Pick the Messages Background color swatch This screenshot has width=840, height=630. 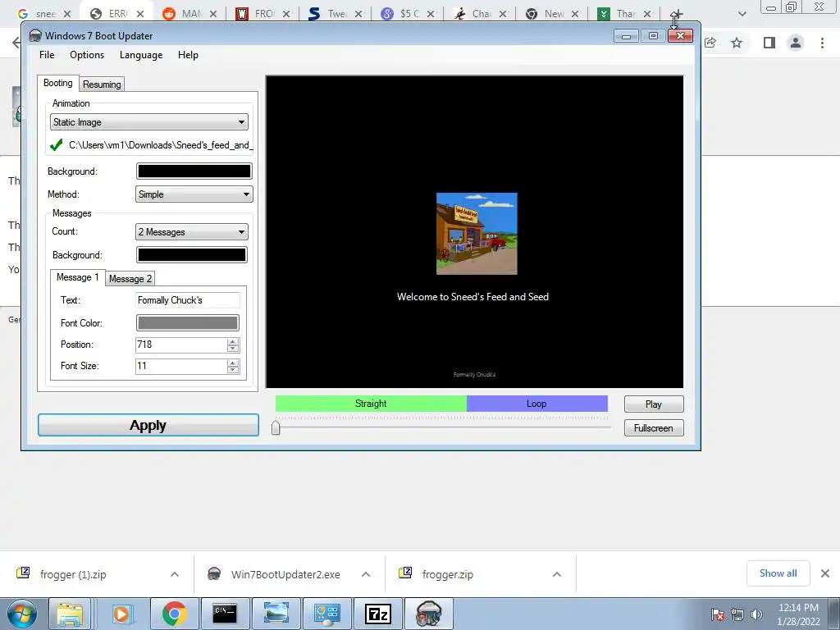[x=192, y=255]
